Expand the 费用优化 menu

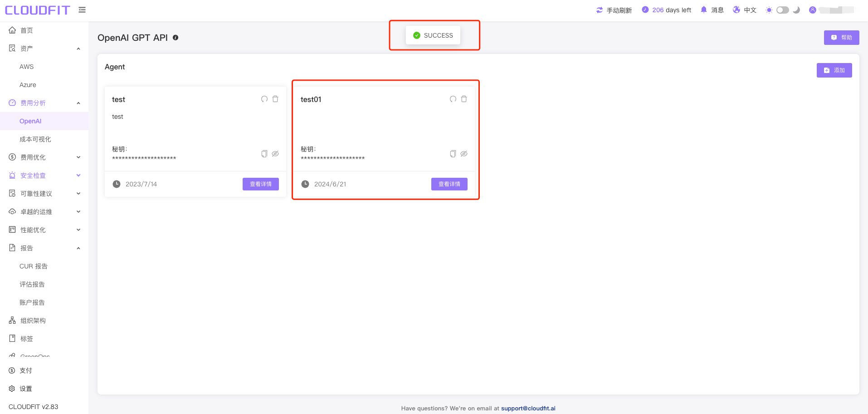click(44, 157)
